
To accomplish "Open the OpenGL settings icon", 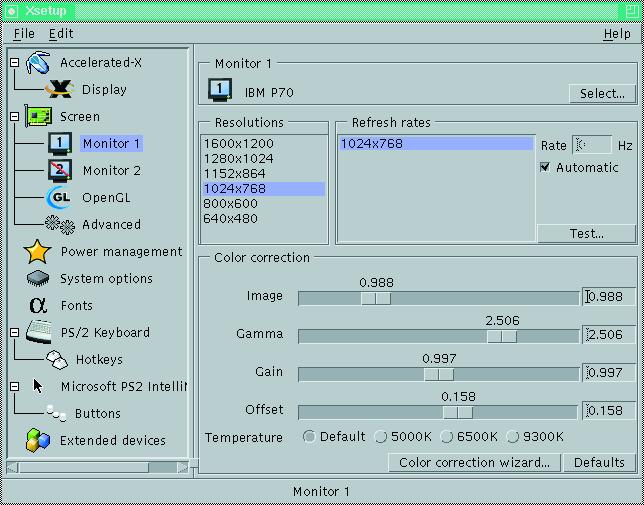I will pos(59,198).
